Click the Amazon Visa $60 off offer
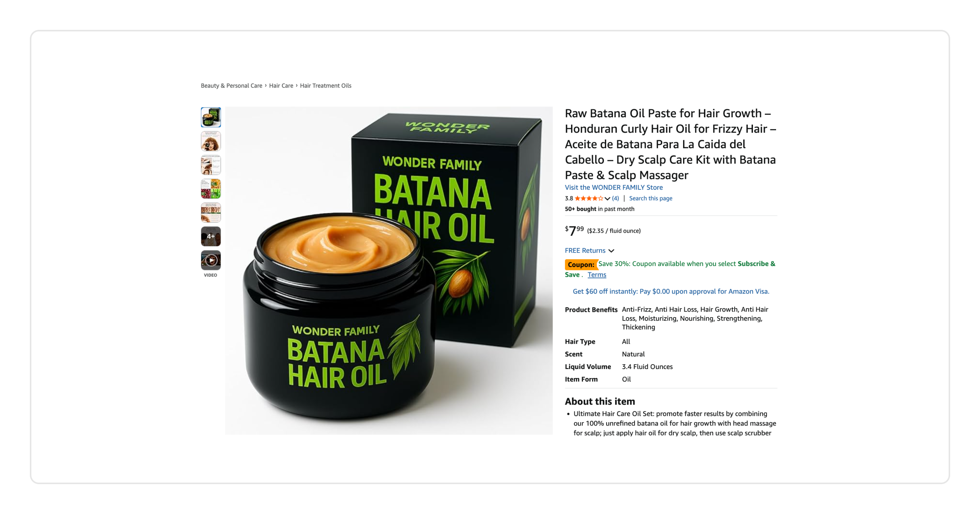This screenshot has width=980, height=514. (671, 291)
